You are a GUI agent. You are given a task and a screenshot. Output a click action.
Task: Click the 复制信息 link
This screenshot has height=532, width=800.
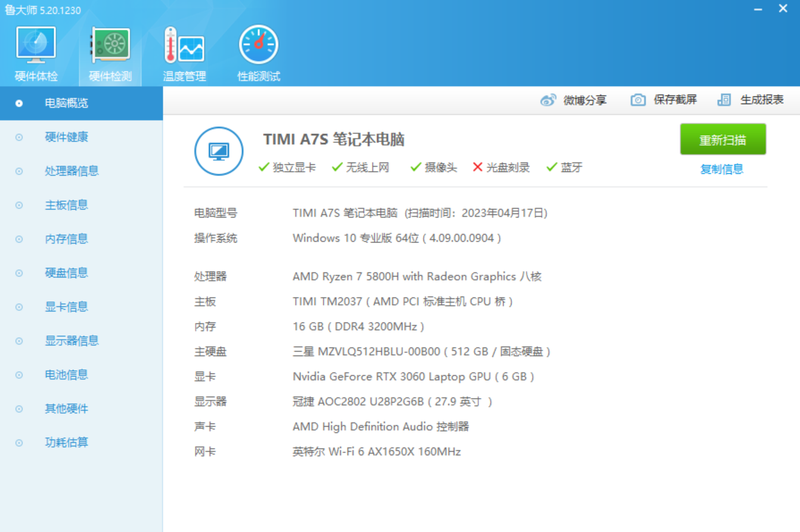(722, 169)
